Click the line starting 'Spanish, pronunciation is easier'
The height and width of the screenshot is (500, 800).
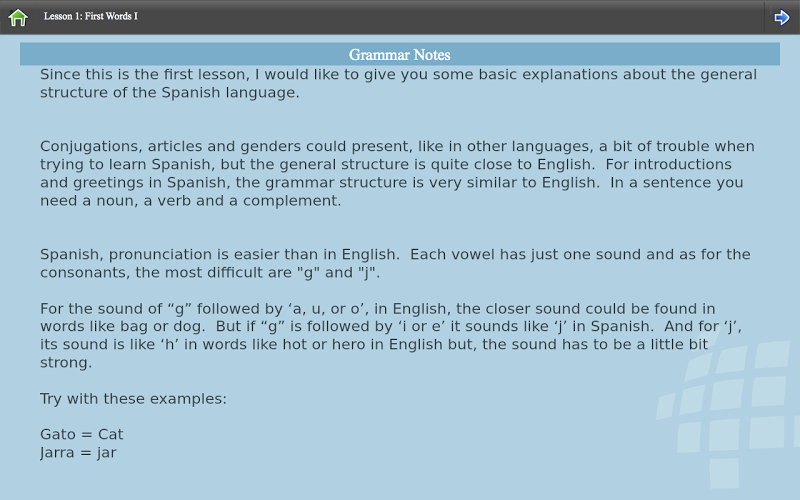(395, 255)
